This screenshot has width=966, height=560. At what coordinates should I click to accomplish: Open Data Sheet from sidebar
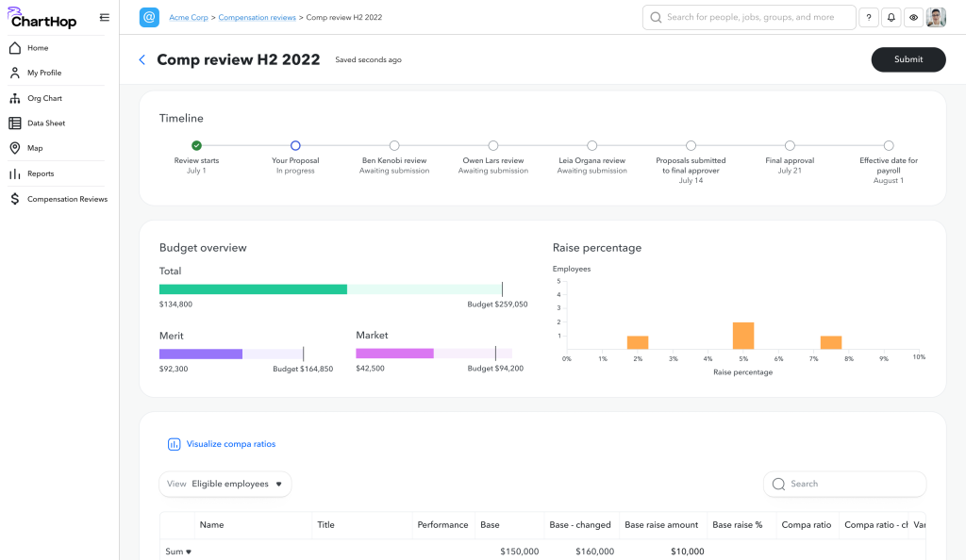click(x=46, y=124)
